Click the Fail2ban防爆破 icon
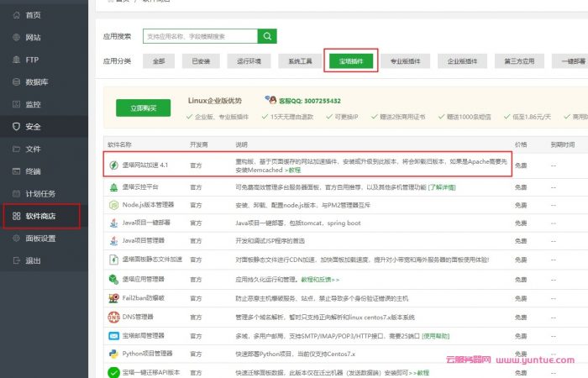588x378 pixels. 113,298
